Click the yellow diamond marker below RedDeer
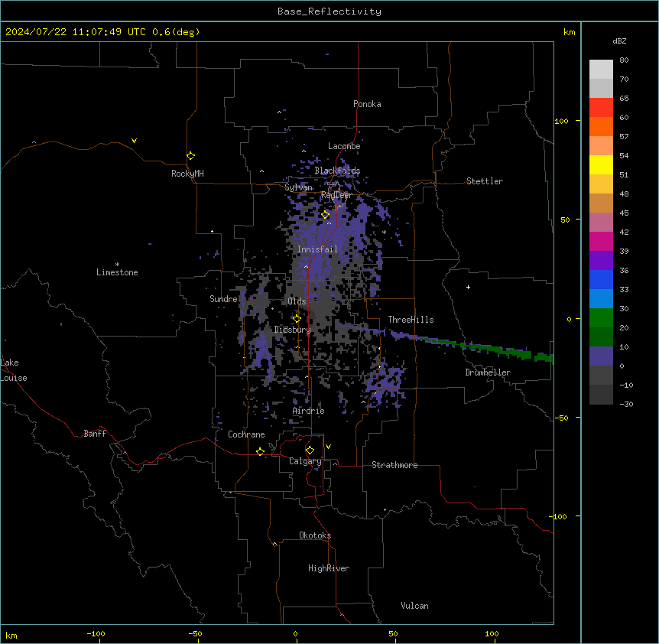The width and height of the screenshot is (659, 644). [326, 215]
